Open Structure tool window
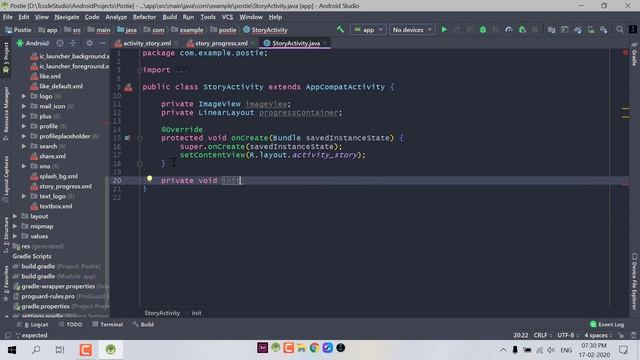Screen dimensions: 640x360 (x=6, y=235)
